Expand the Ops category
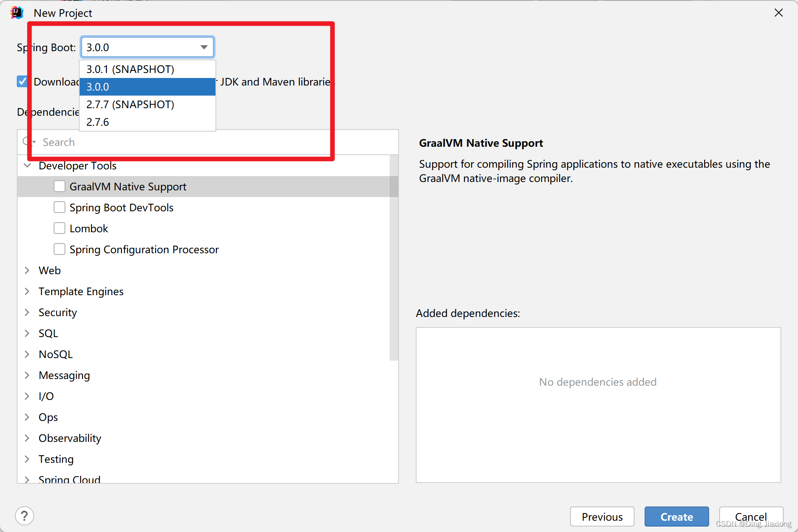This screenshot has height=532, width=798. [27, 417]
